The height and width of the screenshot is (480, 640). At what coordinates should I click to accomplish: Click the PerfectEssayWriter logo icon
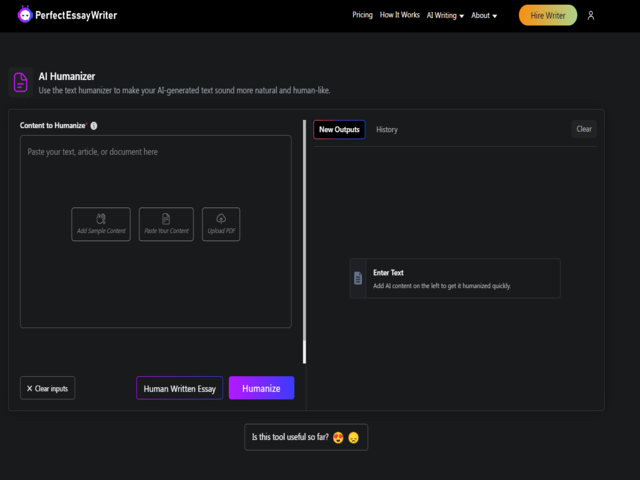25,15
